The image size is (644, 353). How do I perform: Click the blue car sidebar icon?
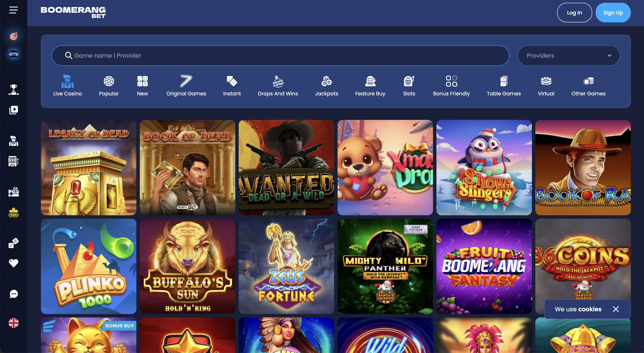(14, 54)
